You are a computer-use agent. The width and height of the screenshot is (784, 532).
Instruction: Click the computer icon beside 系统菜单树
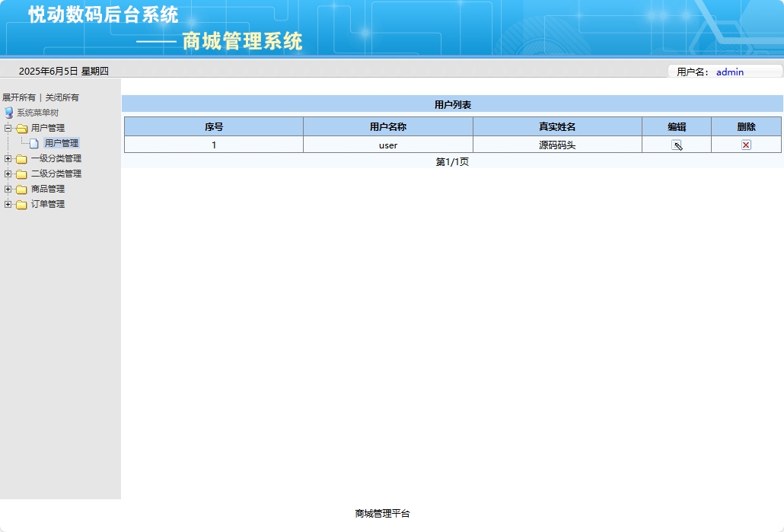coord(9,113)
